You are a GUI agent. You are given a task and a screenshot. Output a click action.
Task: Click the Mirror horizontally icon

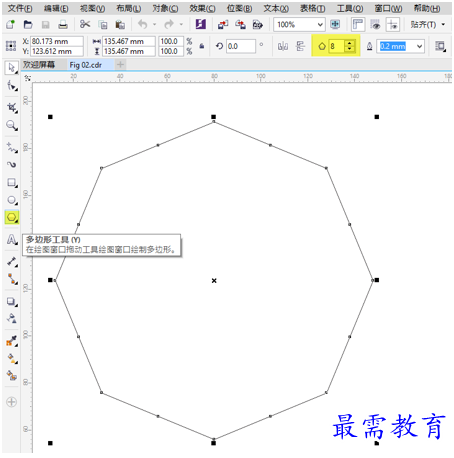(283, 46)
